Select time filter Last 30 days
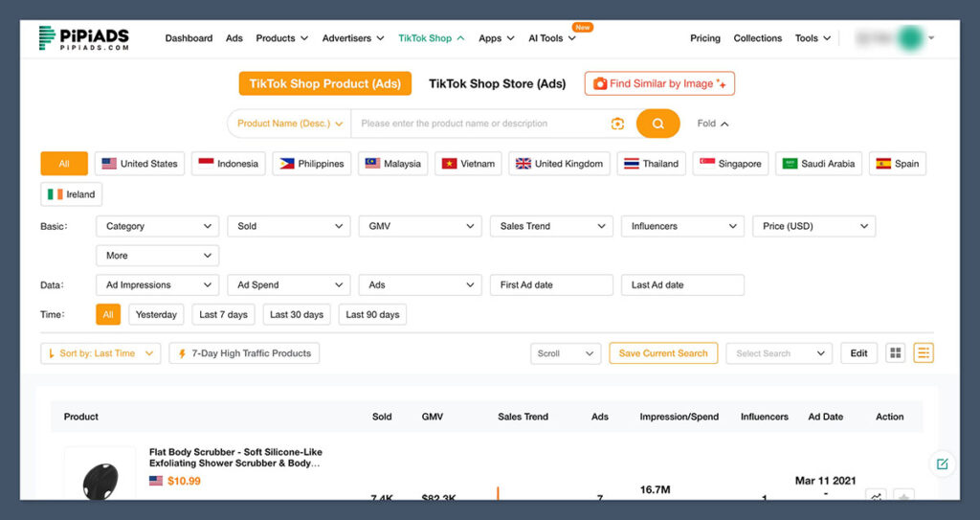Viewport: 980px width, 520px height. (297, 314)
